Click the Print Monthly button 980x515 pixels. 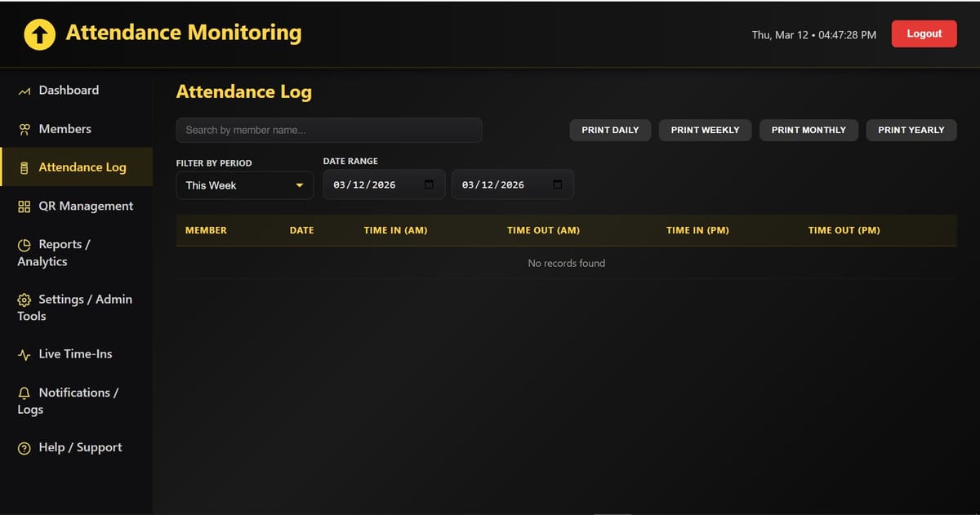point(808,130)
